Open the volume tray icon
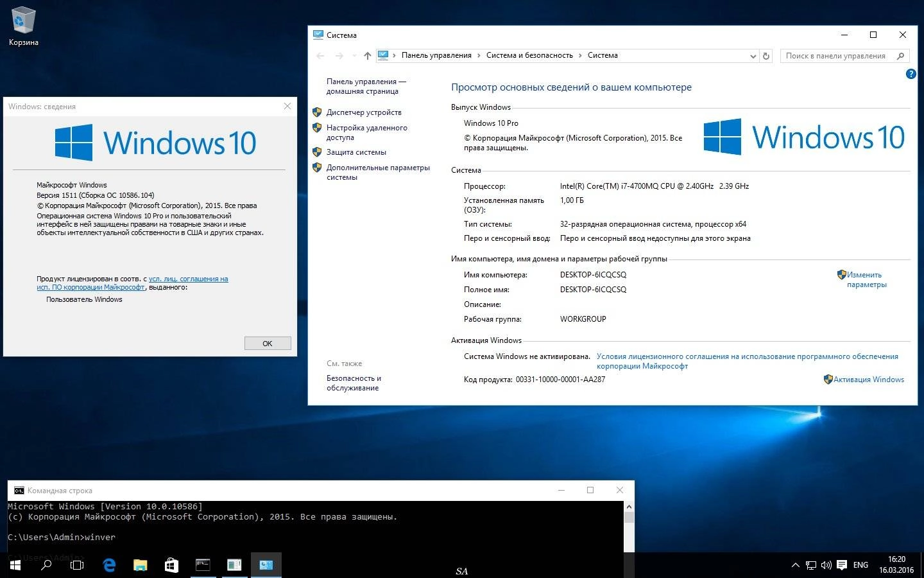The image size is (924, 578). (826, 565)
